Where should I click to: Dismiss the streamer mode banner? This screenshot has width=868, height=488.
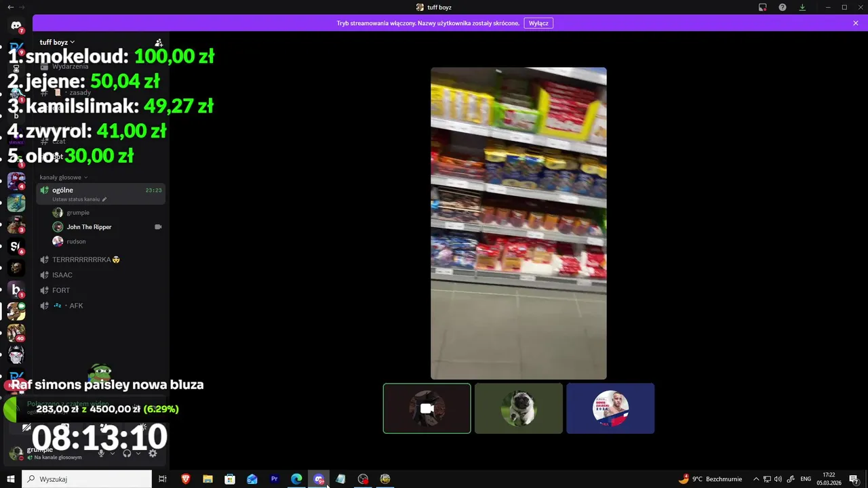[x=856, y=23]
